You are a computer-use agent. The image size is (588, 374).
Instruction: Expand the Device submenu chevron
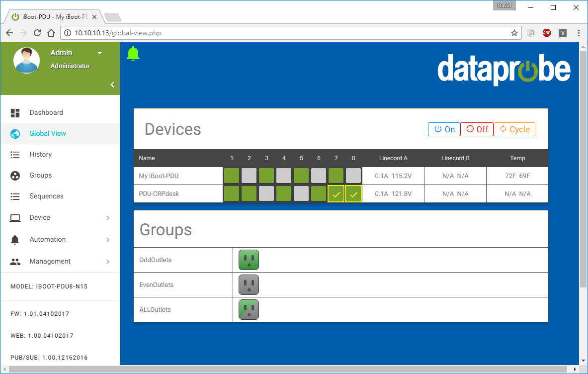coord(108,217)
